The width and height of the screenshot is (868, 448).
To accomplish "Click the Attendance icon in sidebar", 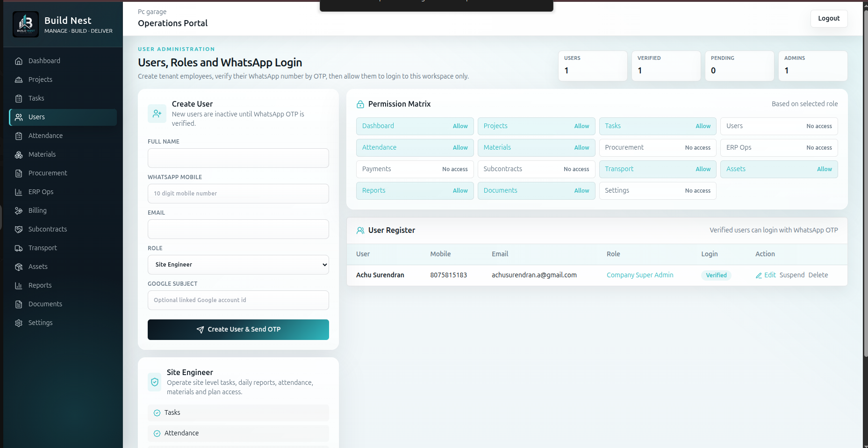I will [19, 136].
